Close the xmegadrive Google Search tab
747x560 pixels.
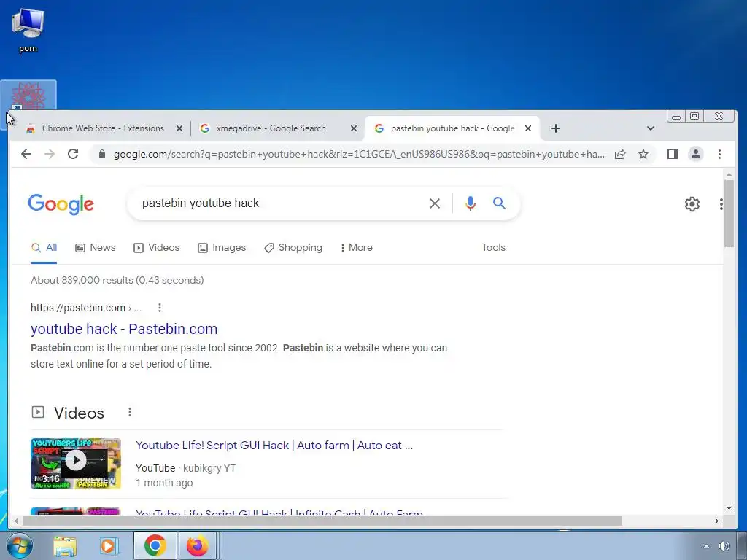click(354, 128)
